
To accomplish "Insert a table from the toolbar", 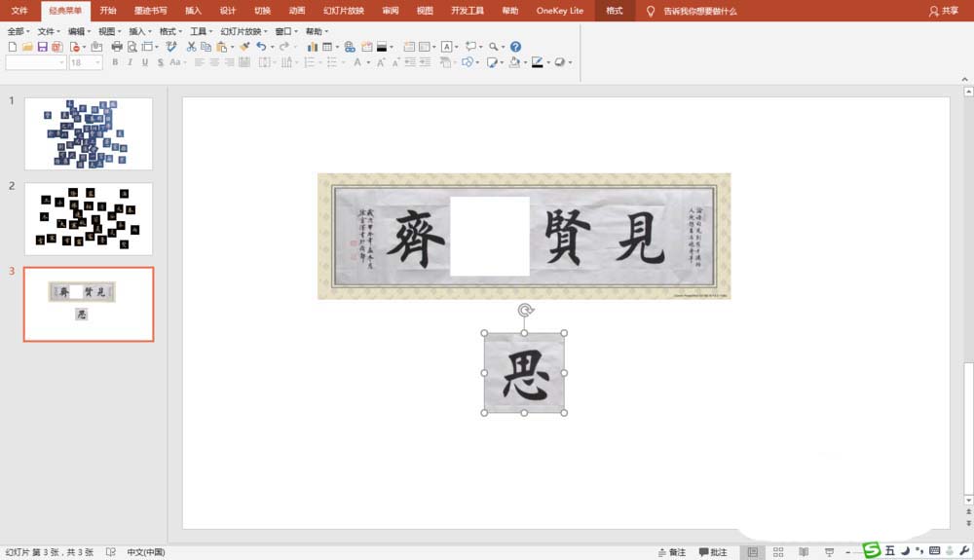I will pos(327,47).
